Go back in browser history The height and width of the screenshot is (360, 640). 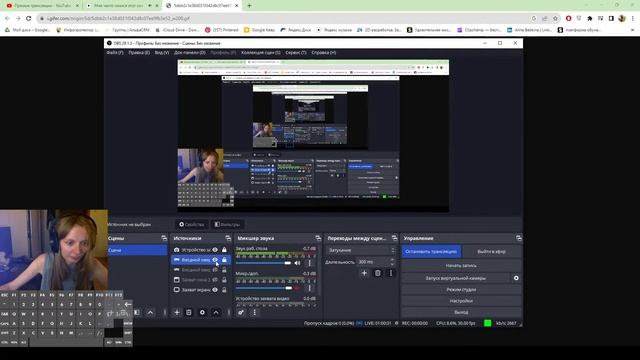(7, 18)
